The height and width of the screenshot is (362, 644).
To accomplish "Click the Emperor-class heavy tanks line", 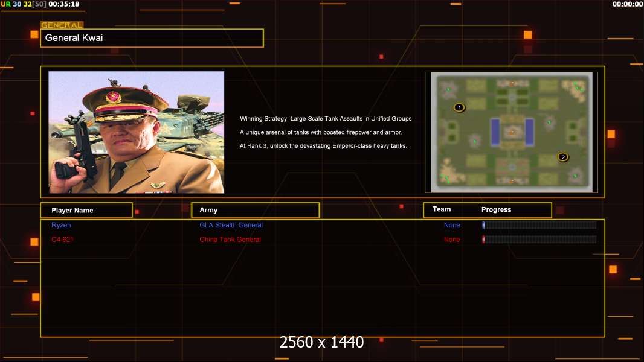I will pos(323,145).
